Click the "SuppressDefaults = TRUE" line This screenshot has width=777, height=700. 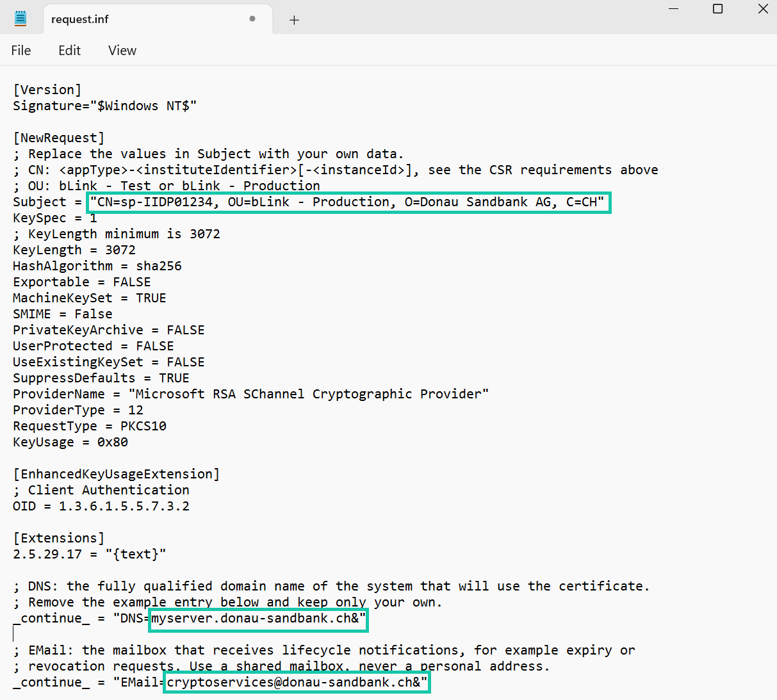[101, 378]
